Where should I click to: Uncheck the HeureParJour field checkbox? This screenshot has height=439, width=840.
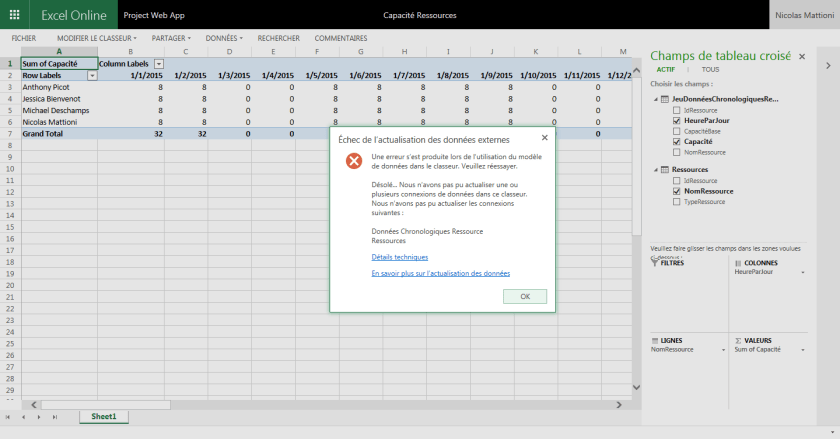(x=677, y=120)
